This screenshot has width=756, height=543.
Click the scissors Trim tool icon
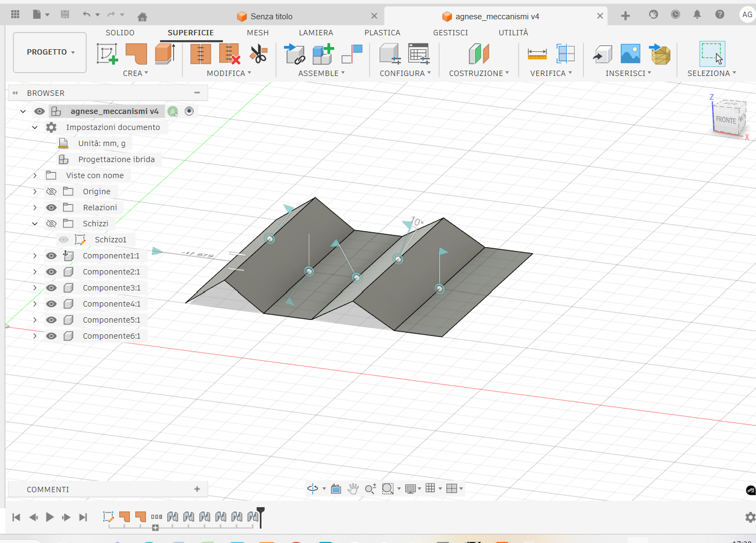(x=259, y=54)
